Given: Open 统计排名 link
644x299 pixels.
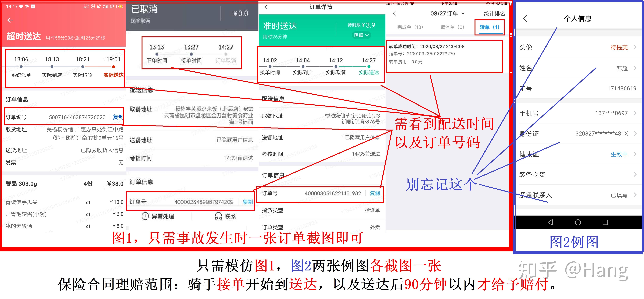Looking at the screenshot, I should (x=494, y=13).
